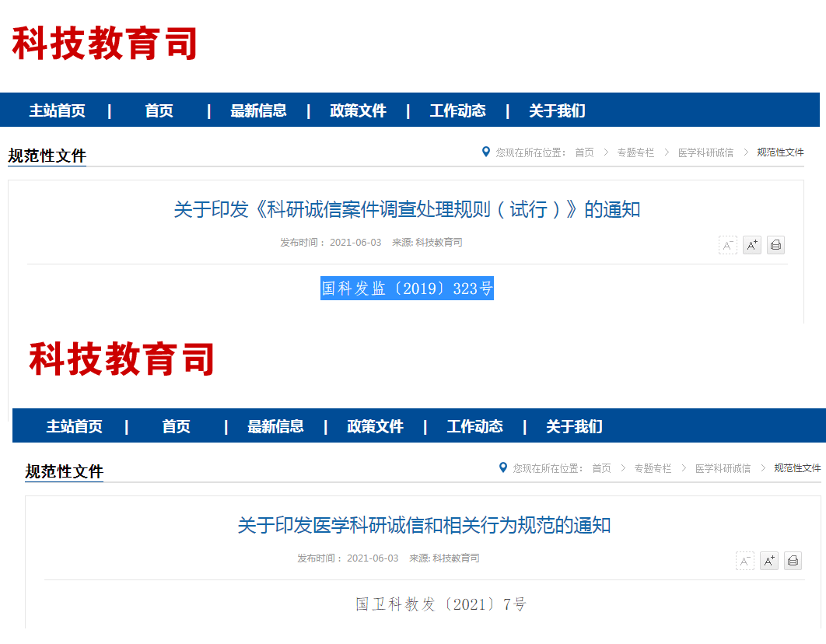Click the location pin in the lower breadcrumb
Viewport: 826px width, 644px height.
coord(503,467)
